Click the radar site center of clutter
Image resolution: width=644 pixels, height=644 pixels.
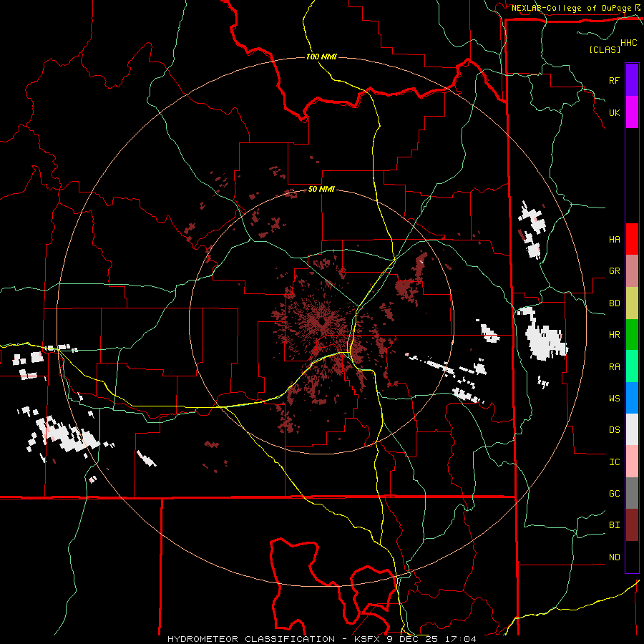point(321,321)
